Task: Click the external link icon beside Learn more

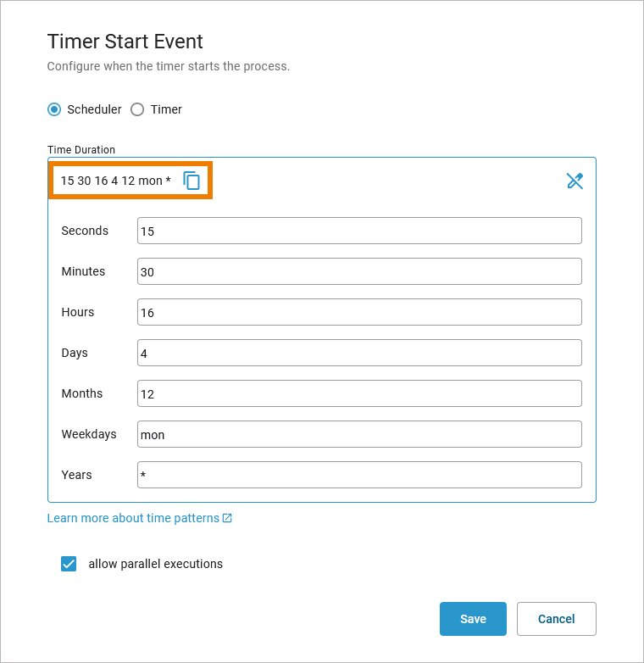Action: pyautogui.click(x=227, y=518)
